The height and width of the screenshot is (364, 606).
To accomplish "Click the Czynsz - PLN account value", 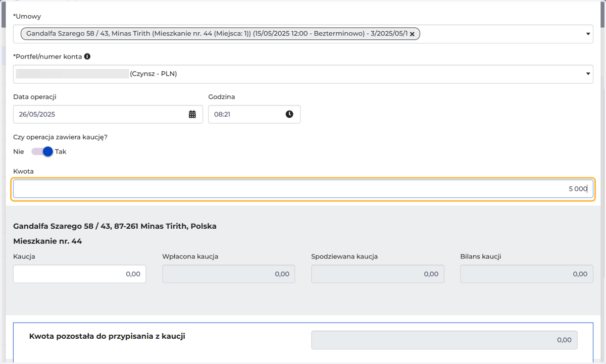I will click(154, 74).
